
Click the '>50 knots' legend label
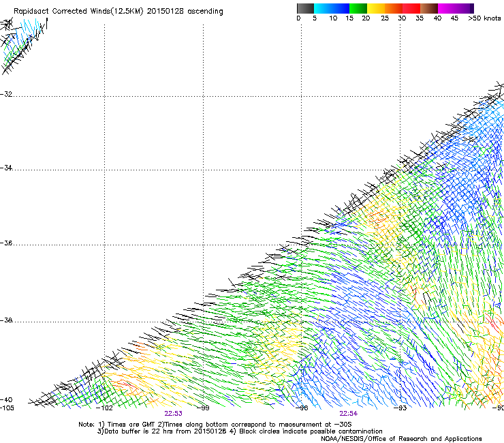pyautogui.click(x=484, y=18)
